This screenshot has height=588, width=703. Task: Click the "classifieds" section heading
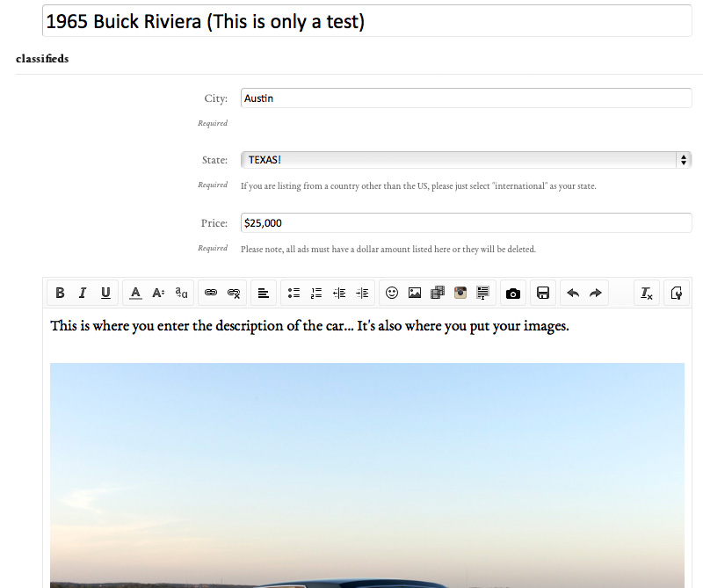pos(42,59)
